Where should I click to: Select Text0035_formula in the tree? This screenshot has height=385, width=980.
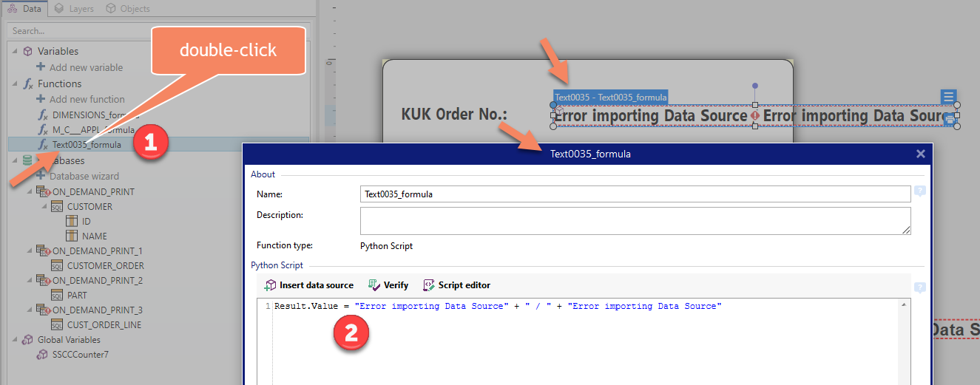tap(87, 144)
